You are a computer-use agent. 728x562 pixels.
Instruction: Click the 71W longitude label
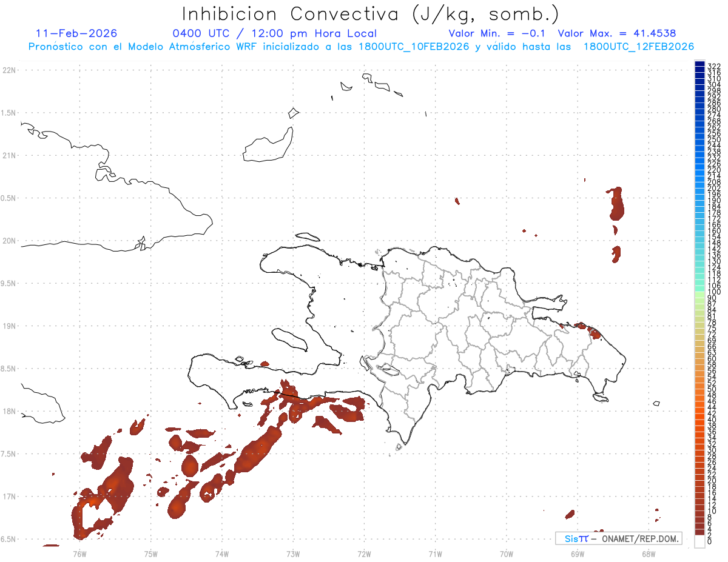pyautogui.click(x=435, y=554)
